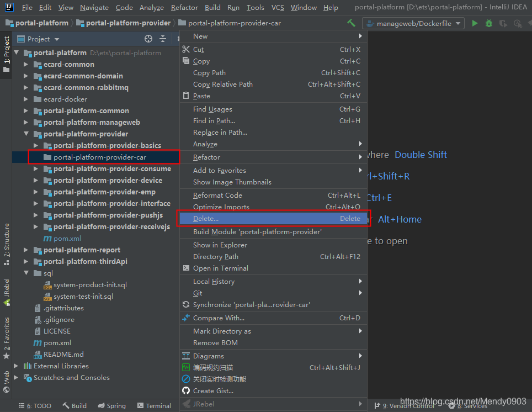Open the 2: Favorites side tab
The image size is (532, 412).
[7, 338]
